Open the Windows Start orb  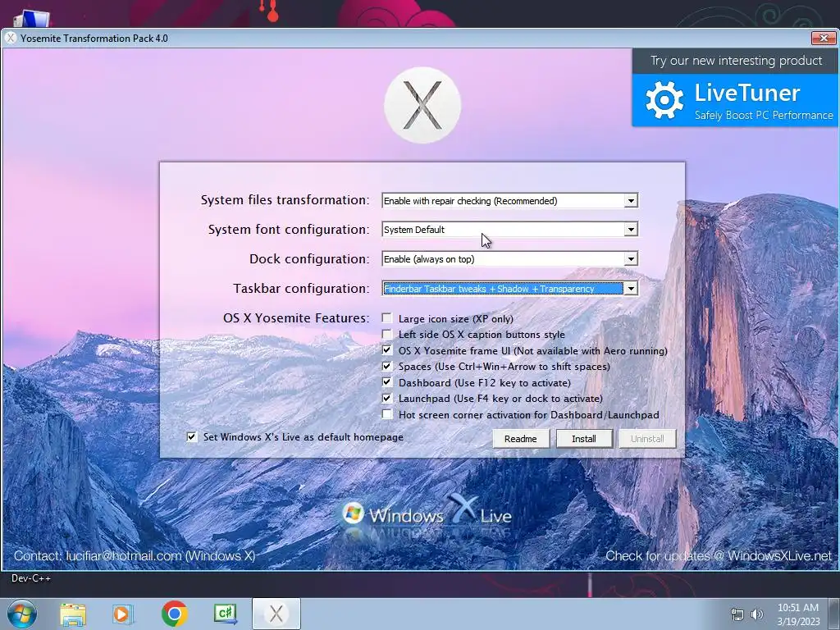(22, 614)
